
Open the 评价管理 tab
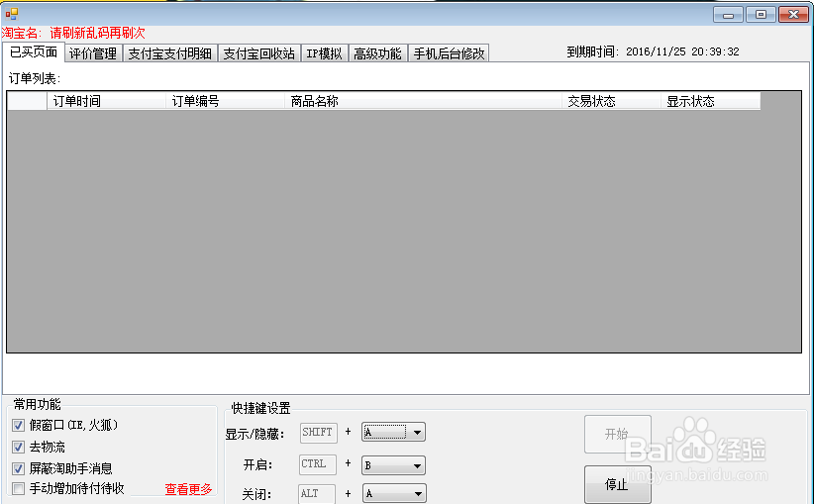tap(93, 53)
